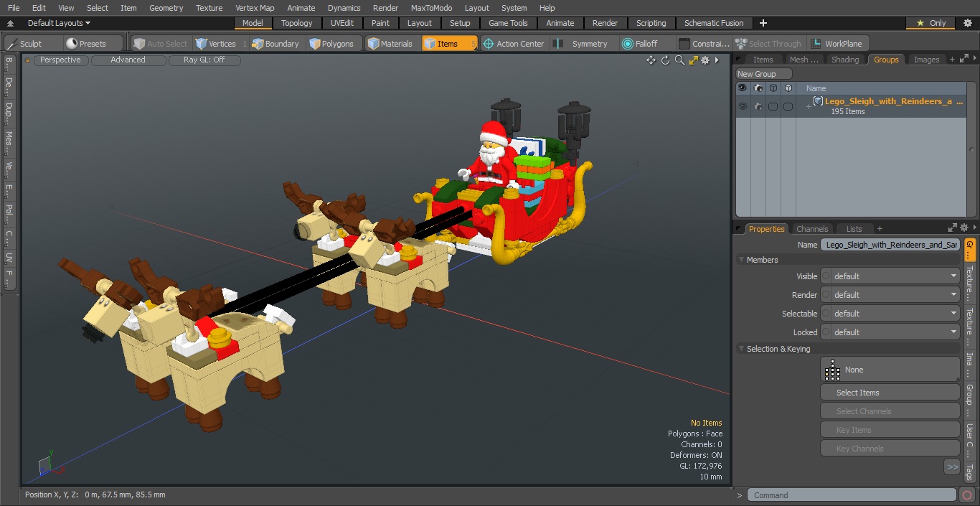
Task: Click the expand panel arrows in Groups panel
Action: 963,60
